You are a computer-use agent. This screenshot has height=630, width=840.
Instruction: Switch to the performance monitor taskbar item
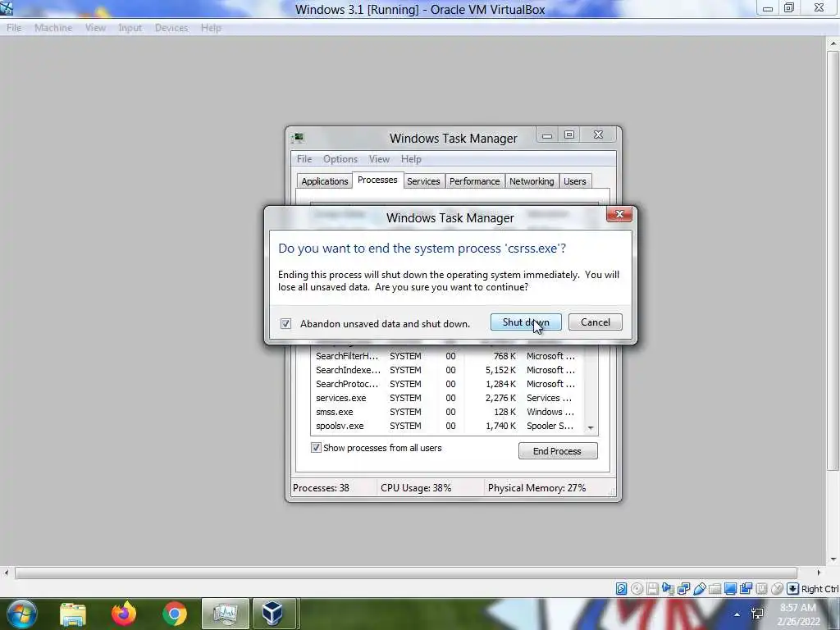coord(226,614)
